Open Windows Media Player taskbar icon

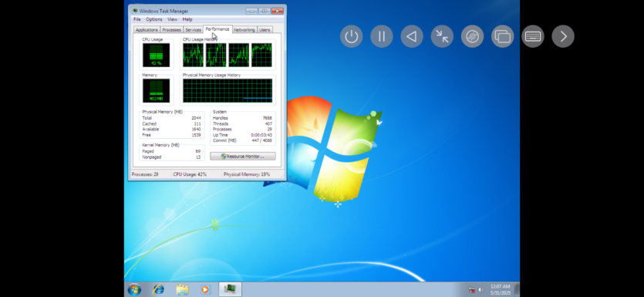click(205, 289)
